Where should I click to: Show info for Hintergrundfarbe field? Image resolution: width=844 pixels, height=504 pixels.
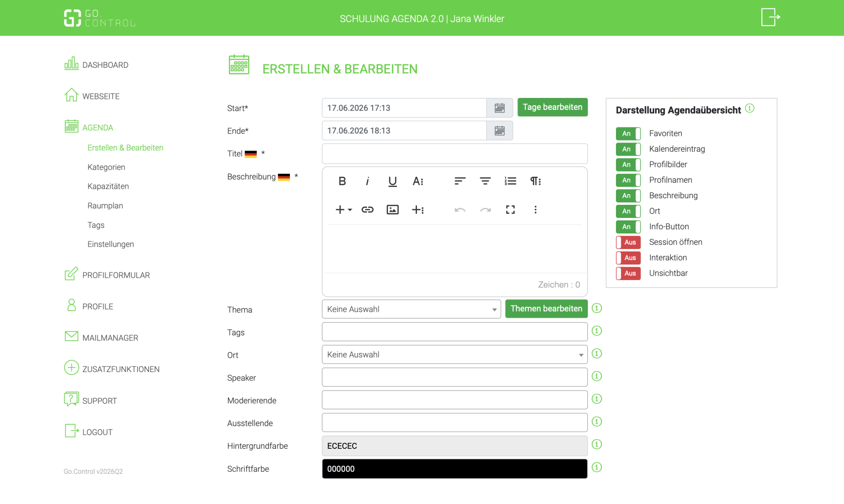tap(597, 444)
